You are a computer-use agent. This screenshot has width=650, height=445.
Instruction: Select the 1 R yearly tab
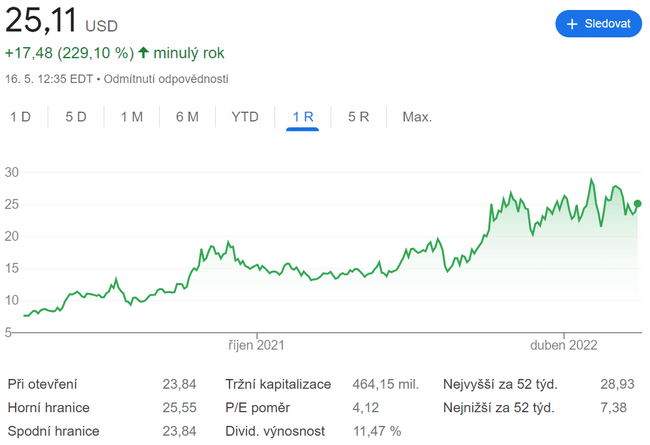click(x=303, y=117)
